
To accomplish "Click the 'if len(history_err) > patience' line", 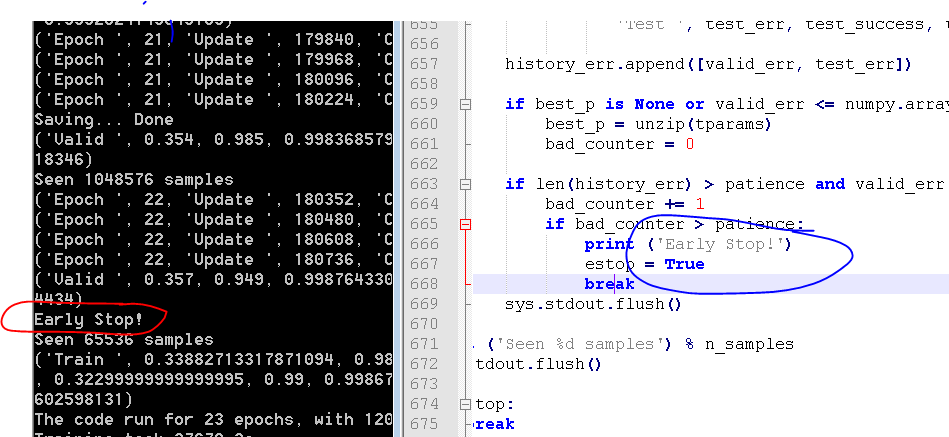I will pos(726,184).
